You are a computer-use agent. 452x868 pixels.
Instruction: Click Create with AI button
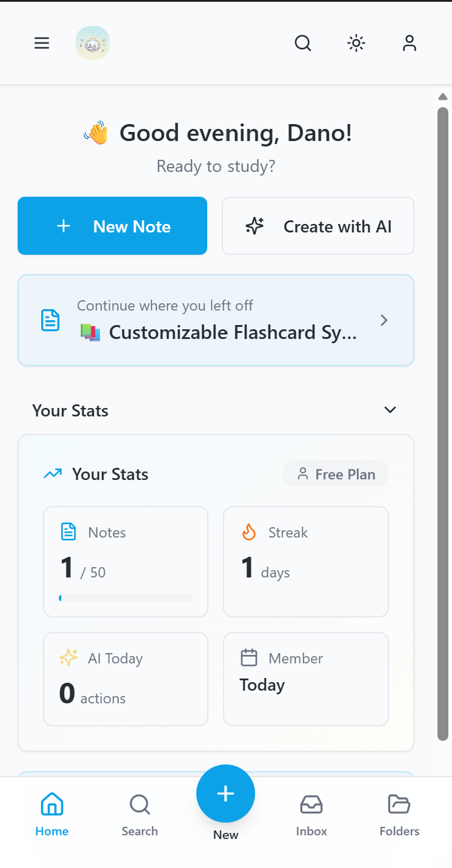[x=318, y=226]
